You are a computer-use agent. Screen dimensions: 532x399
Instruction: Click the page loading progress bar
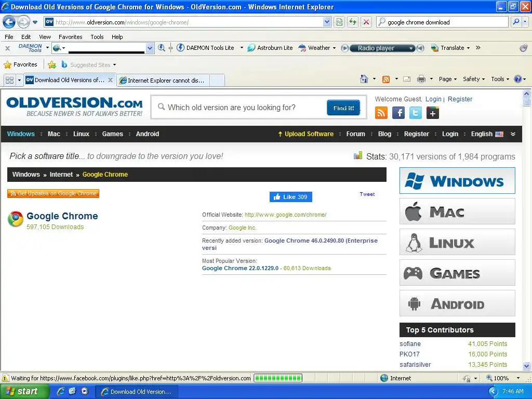coord(278,378)
